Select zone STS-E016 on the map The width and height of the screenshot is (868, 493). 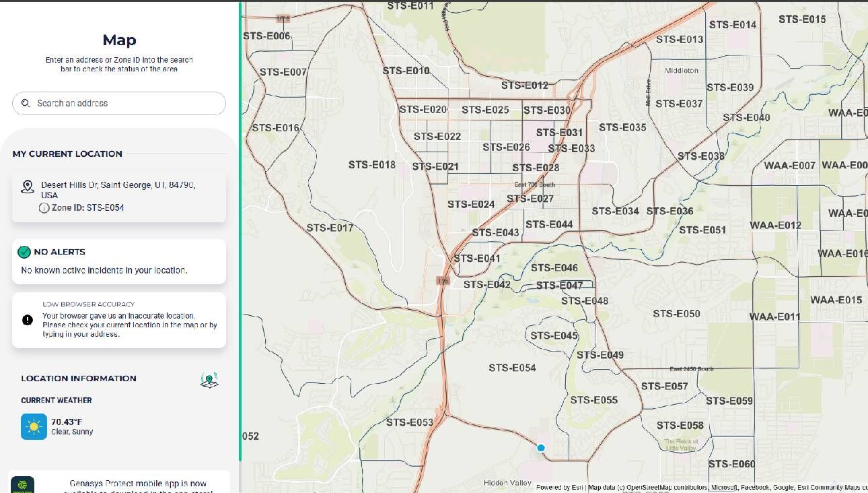click(275, 128)
